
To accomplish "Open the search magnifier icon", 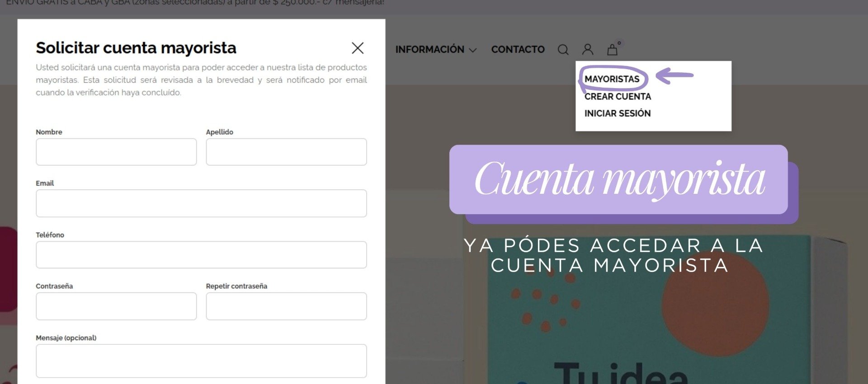I will (563, 49).
